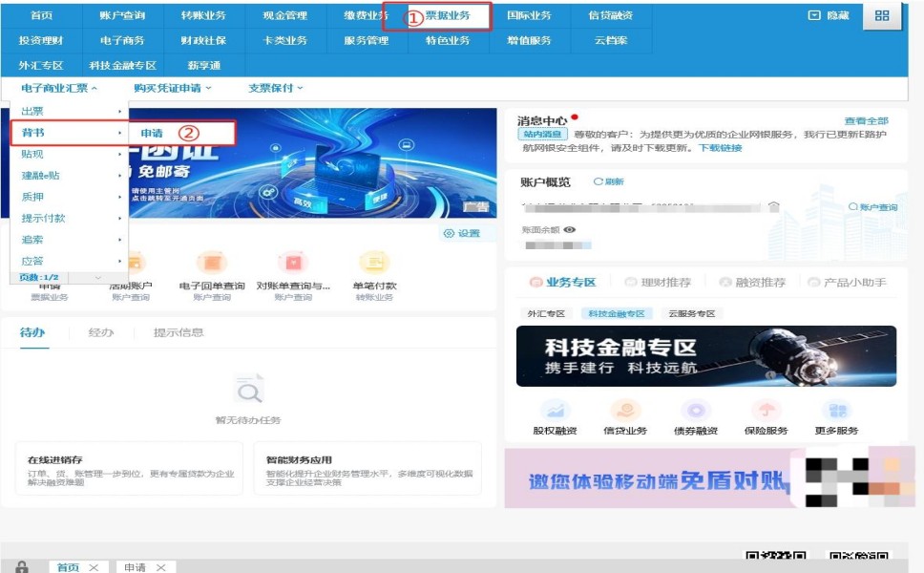Toggle 隐藏 to hide the navigation menu
Screen dimensions: 924x573
[x=828, y=16]
